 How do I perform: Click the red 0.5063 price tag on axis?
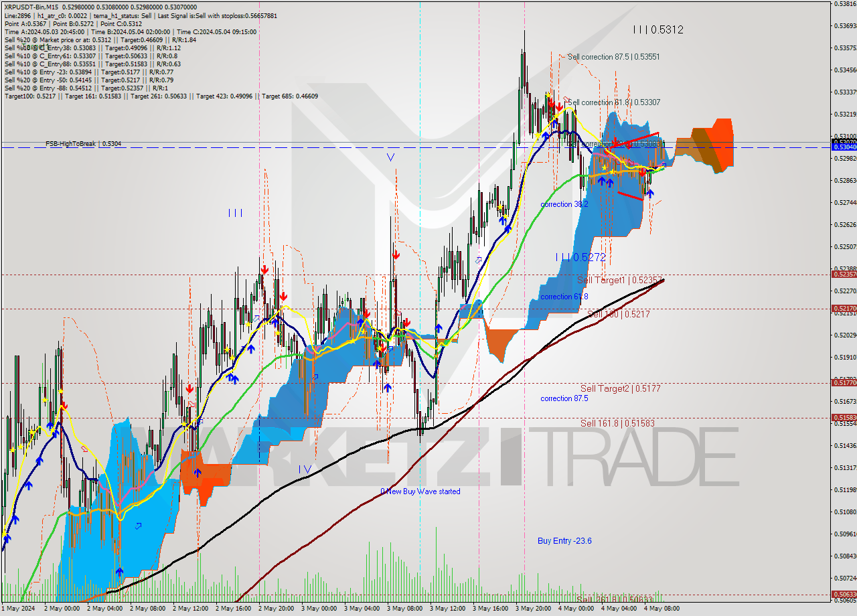click(844, 594)
